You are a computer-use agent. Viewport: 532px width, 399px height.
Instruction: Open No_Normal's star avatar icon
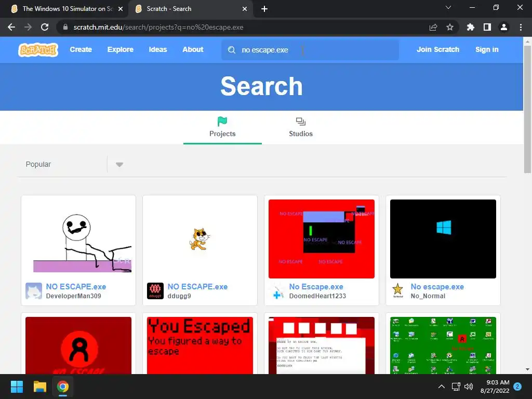397,291
